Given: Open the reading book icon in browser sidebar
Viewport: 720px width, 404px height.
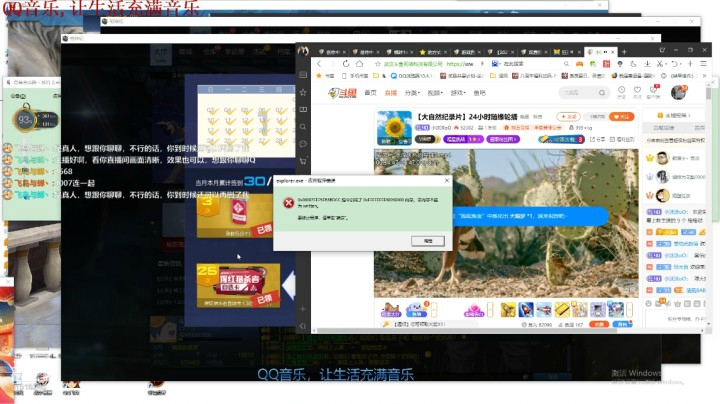Looking at the screenshot, I should coord(303,109).
